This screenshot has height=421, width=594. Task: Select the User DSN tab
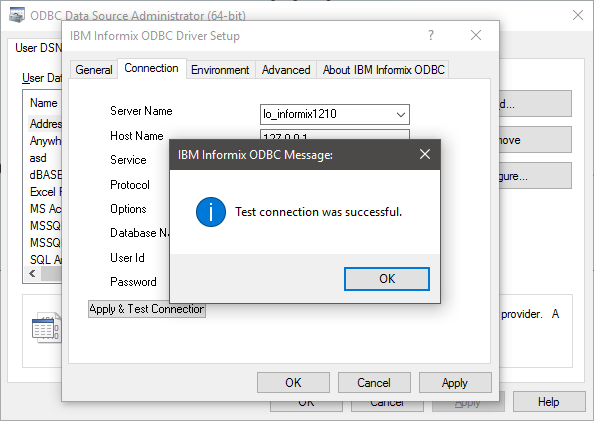[x=38, y=48]
